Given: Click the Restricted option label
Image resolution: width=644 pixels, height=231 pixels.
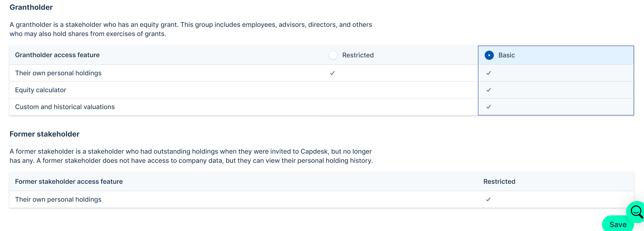Looking at the screenshot, I should (358, 55).
